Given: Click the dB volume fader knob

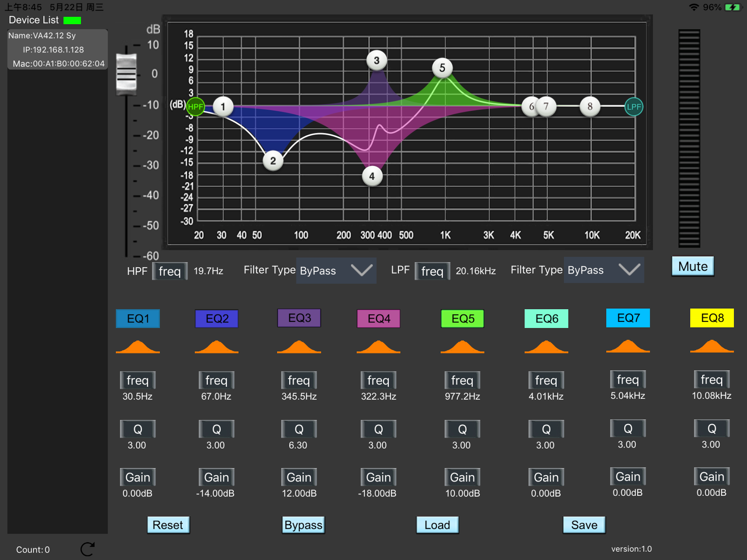Looking at the screenshot, I should tap(126, 74).
